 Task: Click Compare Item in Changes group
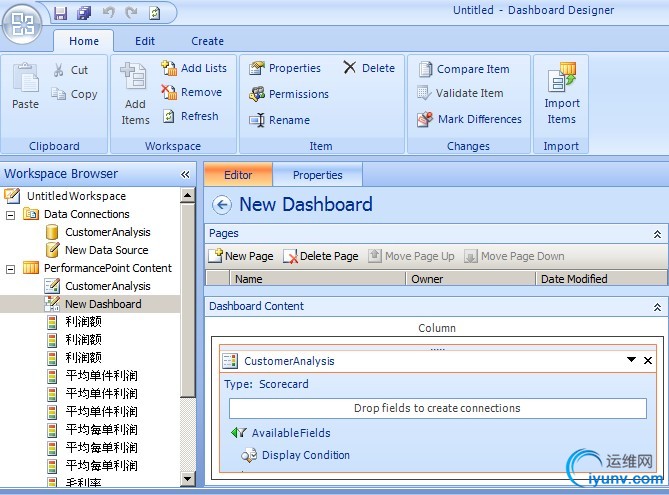pos(464,69)
